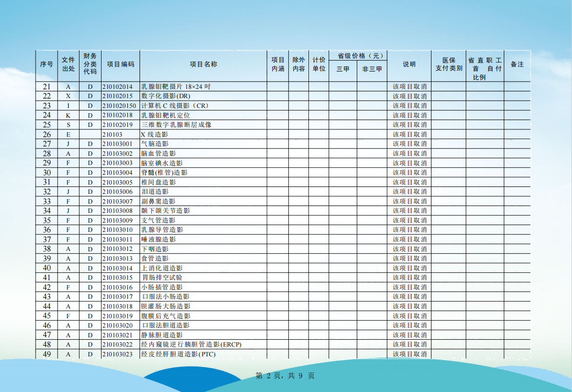Viewport: 572px width, 392px height.
Task: Select the 经皮经肝胆道造影(PTC) entry
Action: click(178, 354)
